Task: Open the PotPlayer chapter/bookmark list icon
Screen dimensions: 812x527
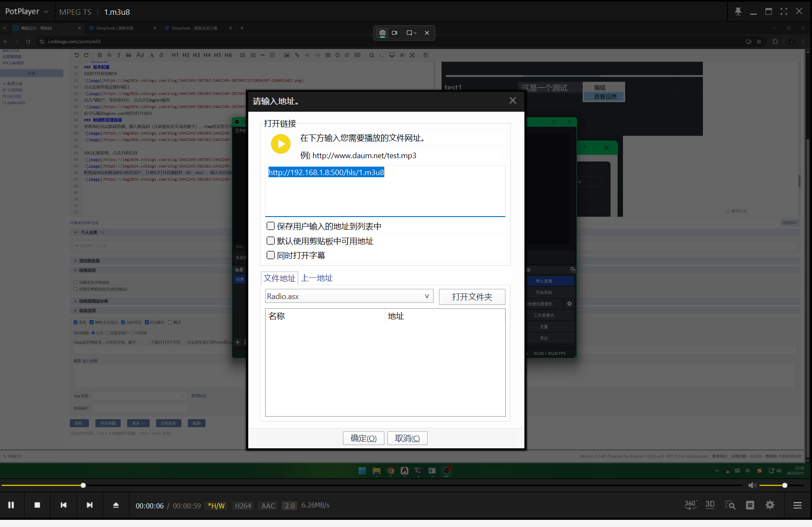Action: (x=750, y=505)
